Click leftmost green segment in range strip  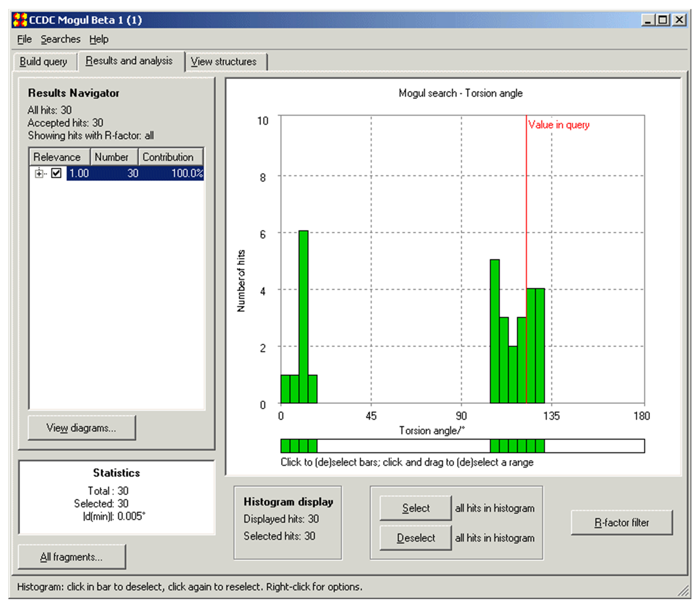click(x=285, y=446)
